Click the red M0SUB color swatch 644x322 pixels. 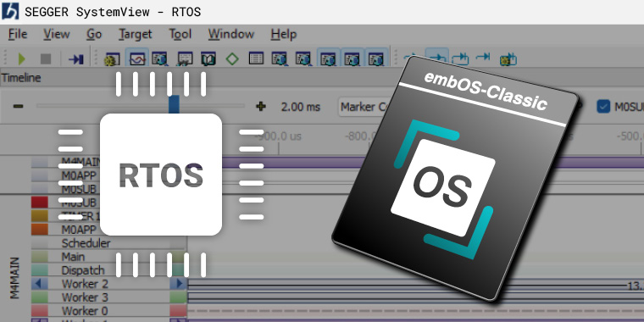point(40,202)
